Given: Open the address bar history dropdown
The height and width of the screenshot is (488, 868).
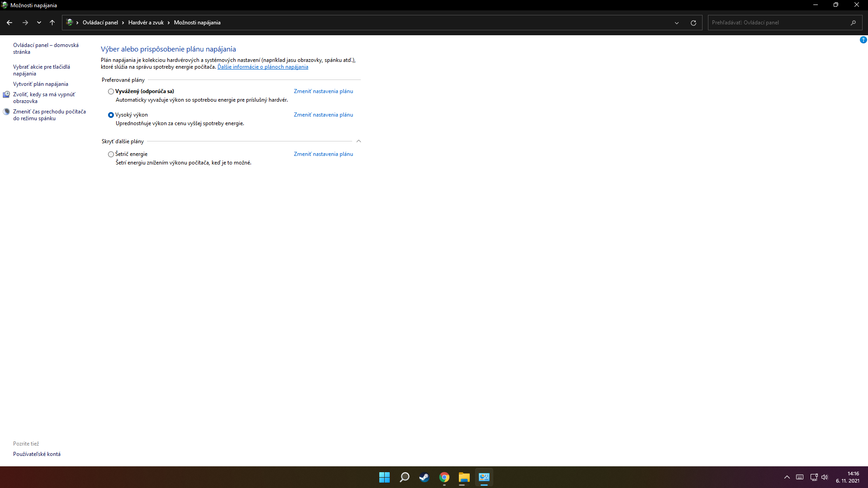Looking at the screenshot, I should click(x=677, y=23).
